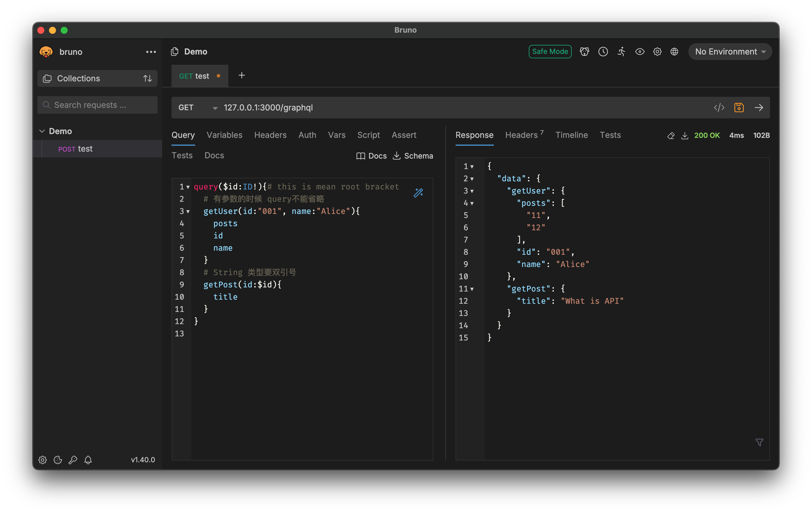This screenshot has width=812, height=513.
Task: Download the GraphQL schema via Schema button
Action: 413,156
